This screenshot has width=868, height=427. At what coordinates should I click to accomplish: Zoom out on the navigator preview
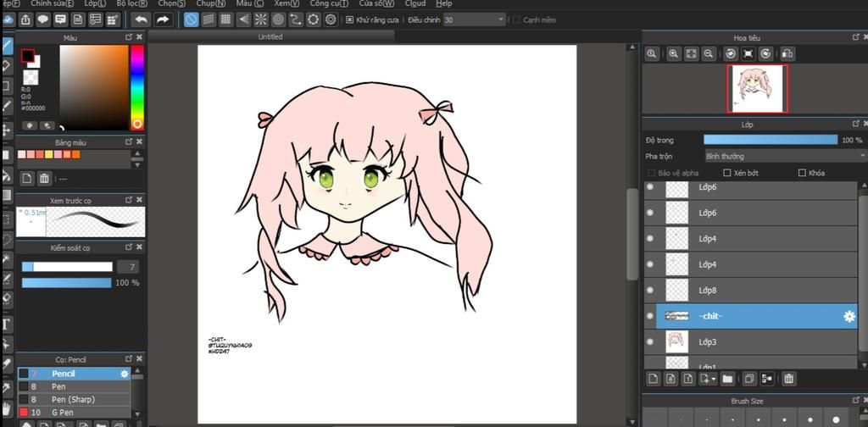[x=708, y=53]
